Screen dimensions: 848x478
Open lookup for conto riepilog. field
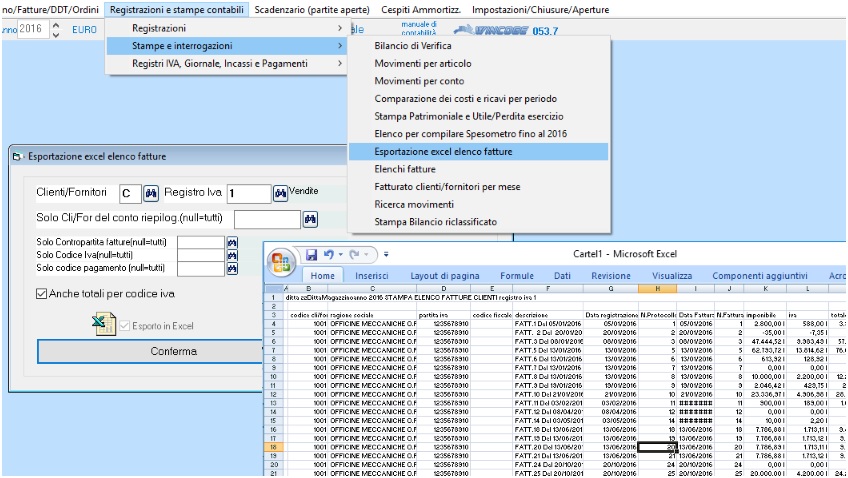(x=310, y=219)
